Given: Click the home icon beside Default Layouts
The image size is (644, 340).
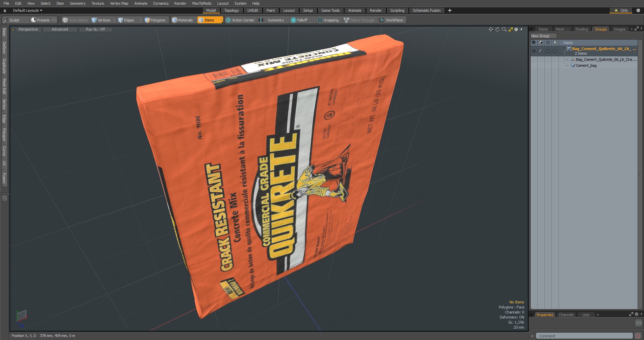Looking at the screenshot, I should 5,10.
